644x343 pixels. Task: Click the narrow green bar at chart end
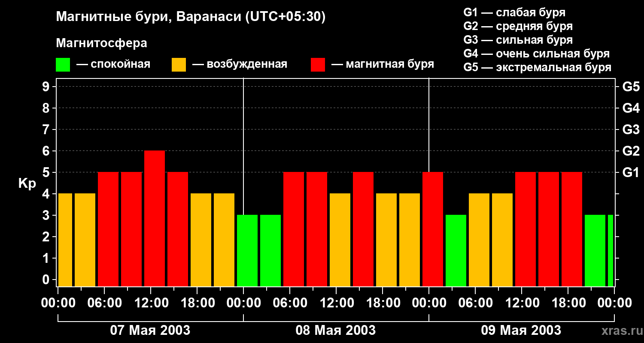click(611, 251)
